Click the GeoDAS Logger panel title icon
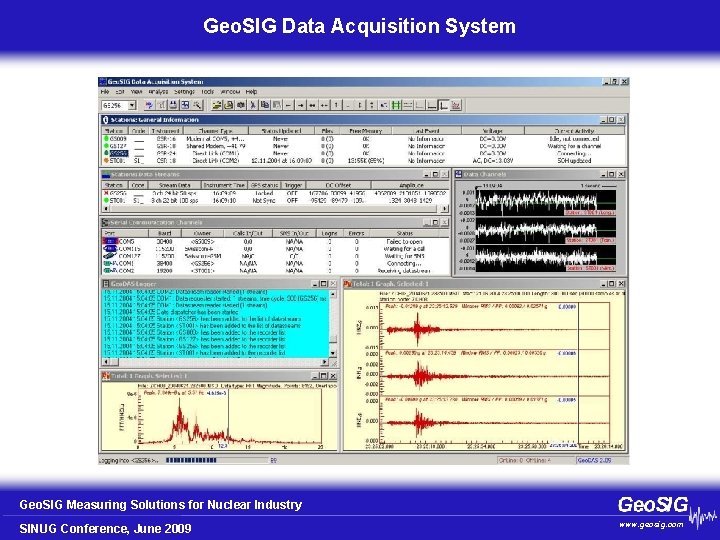This screenshot has height=540, width=720. tap(106, 284)
